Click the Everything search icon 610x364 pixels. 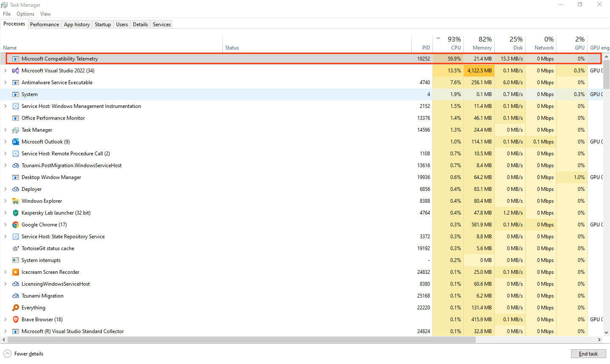click(16, 308)
